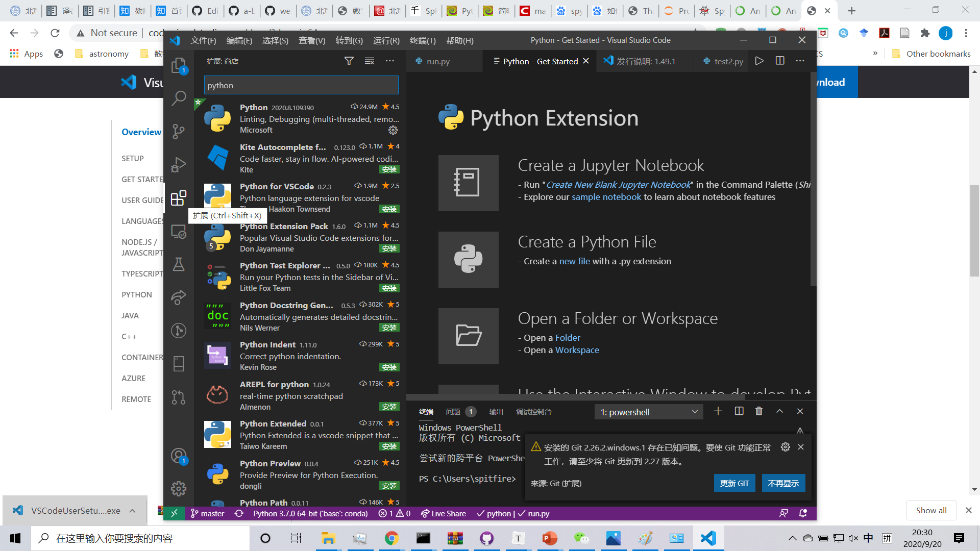The height and width of the screenshot is (551, 980).
Task: Open the Windows Start menu
Action: pyautogui.click(x=15, y=538)
